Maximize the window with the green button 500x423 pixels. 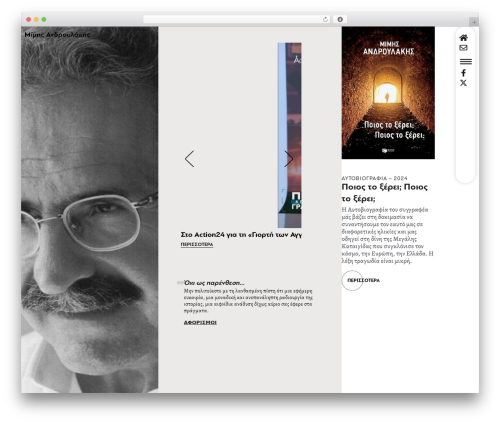click(x=44, y=20)
